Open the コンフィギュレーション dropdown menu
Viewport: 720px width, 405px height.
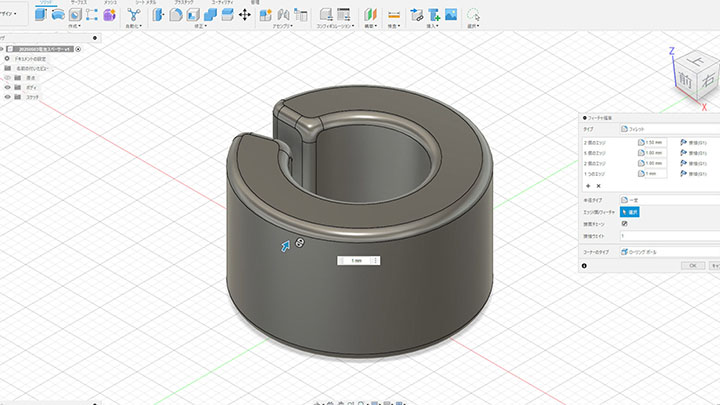335,26
